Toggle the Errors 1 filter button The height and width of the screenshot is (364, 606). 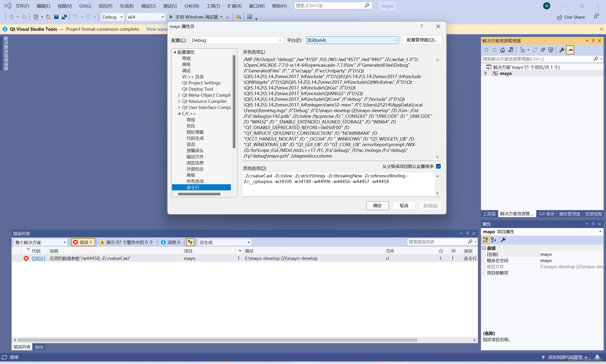(83, 242)
